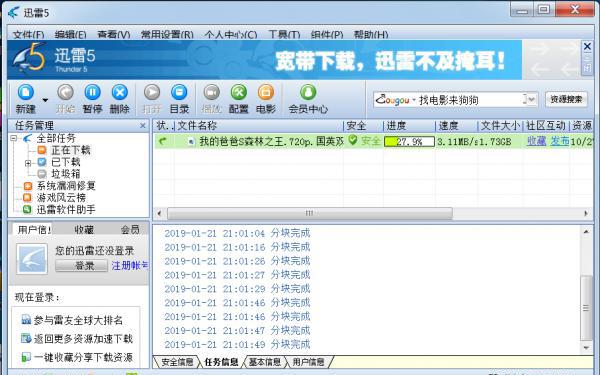Screen dimensions: 600x375
Task: Click the task list scroll-right arrow
Action: [586, 213]
